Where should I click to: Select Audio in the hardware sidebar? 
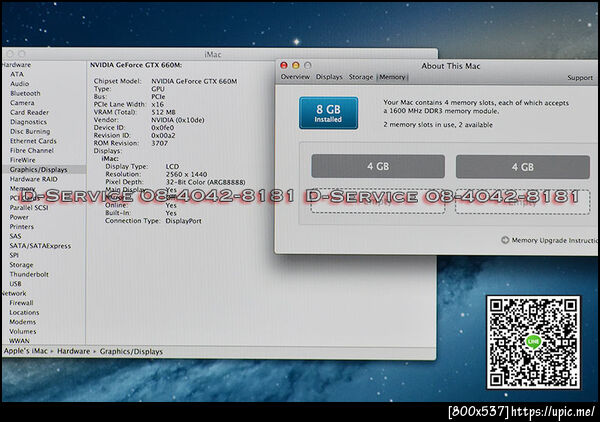[20, 84]
